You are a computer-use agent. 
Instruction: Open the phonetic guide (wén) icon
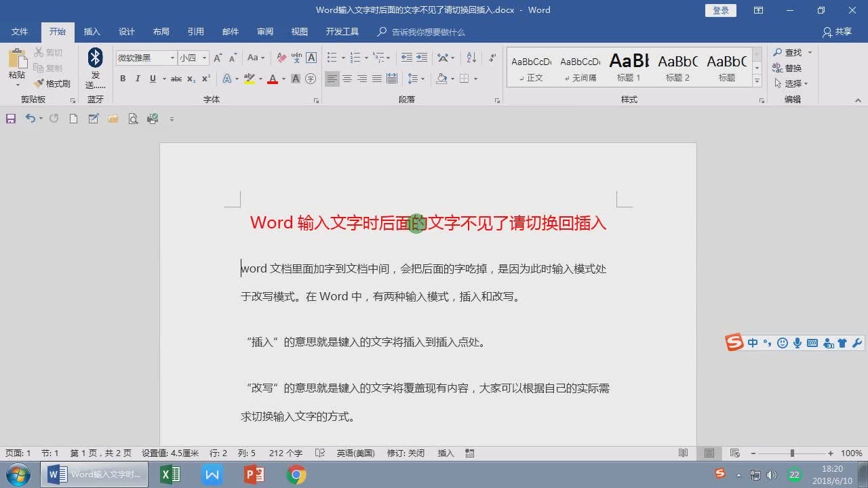(x=296, y=58)
